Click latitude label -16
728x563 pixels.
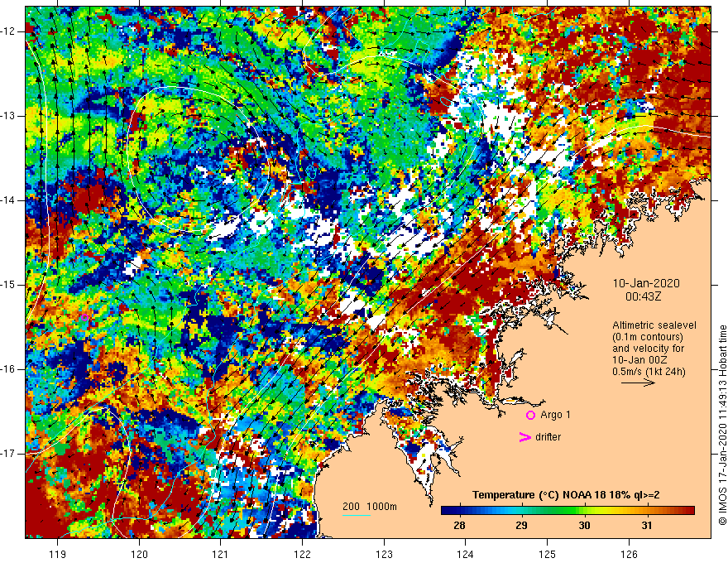(8, 369)
